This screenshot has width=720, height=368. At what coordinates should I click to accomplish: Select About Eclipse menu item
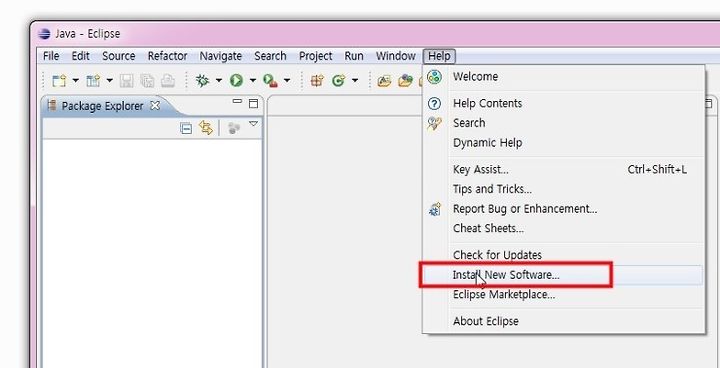pyautogui.click(x=563, y=321)
